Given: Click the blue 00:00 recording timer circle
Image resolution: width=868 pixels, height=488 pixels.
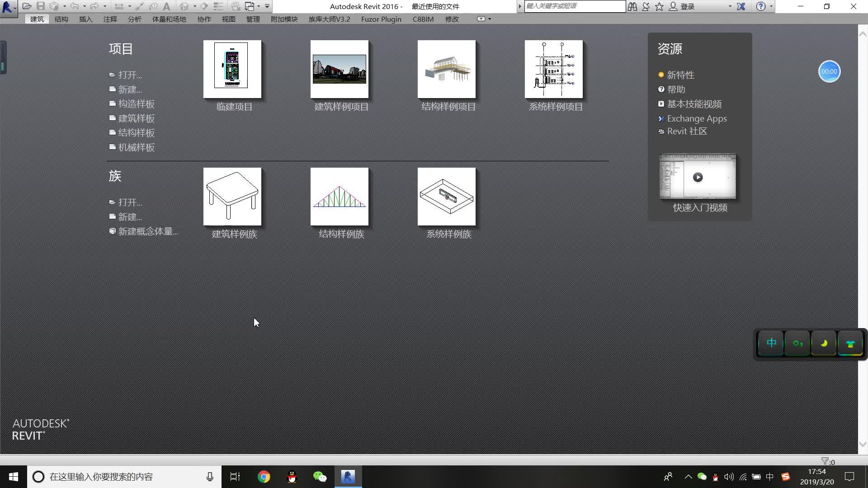Looking at the screenshot, I should point(829,71).
